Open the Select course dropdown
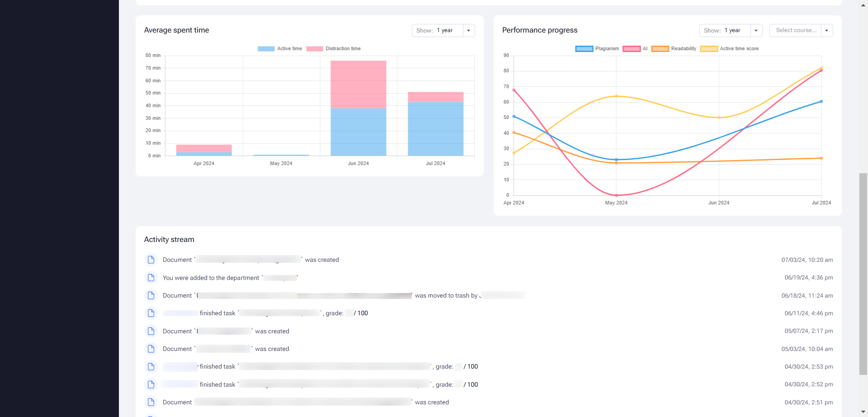Image resolution: width=868 pixels, height=417 pixels. tap(801, 30)
